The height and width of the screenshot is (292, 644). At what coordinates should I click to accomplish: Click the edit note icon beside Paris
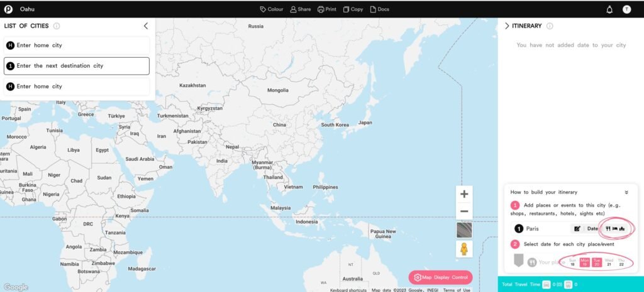click(x=577, y=229)
